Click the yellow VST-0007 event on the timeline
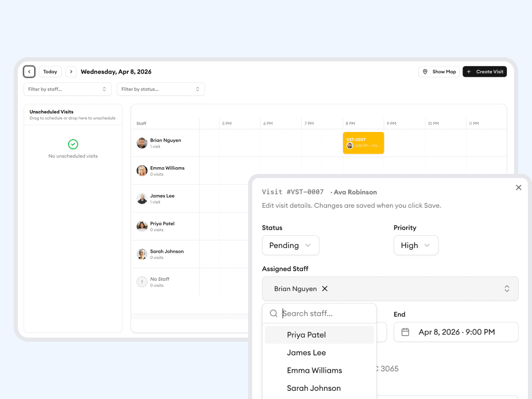Screen dimensions: 532x399 [363, 143]
